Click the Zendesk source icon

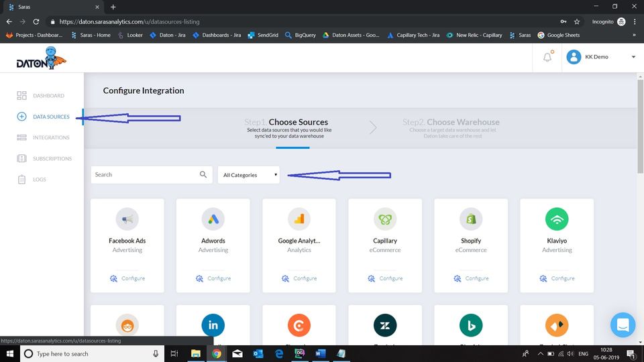[x=385, y=325]
